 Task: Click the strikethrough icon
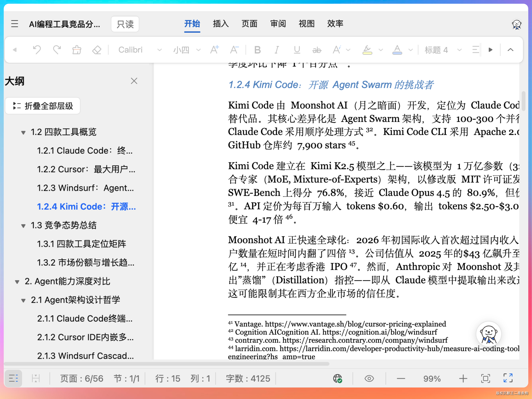click(317, 50)
